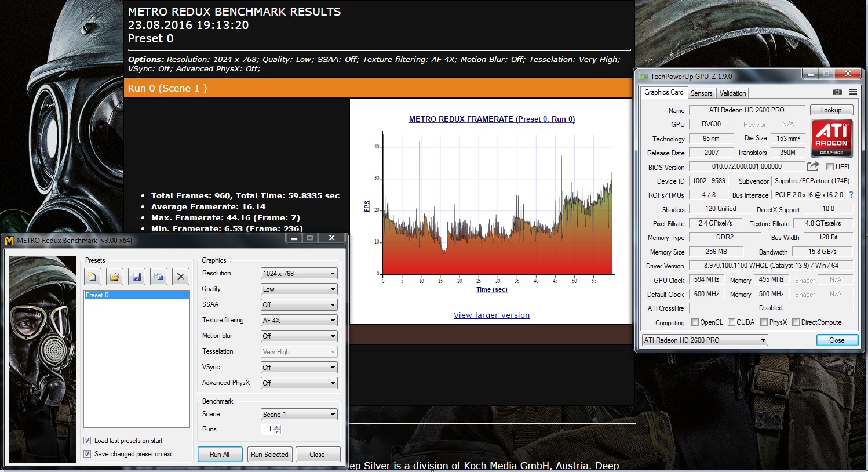
Task: Duplicate the selected preset with the copy icon
Action: pyautogui.click(x=159, y=277)
